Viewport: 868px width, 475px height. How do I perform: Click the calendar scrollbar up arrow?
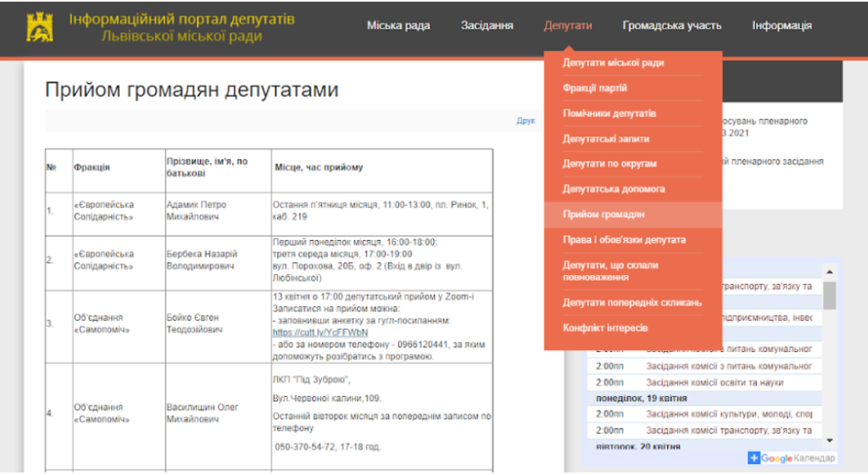[x=829, y=271]
